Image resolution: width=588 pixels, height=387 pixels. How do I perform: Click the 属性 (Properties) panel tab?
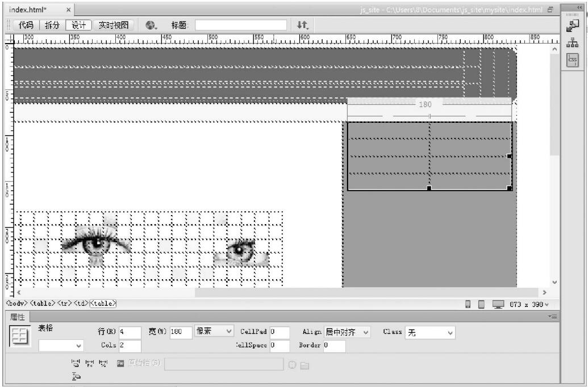(17, 317)
